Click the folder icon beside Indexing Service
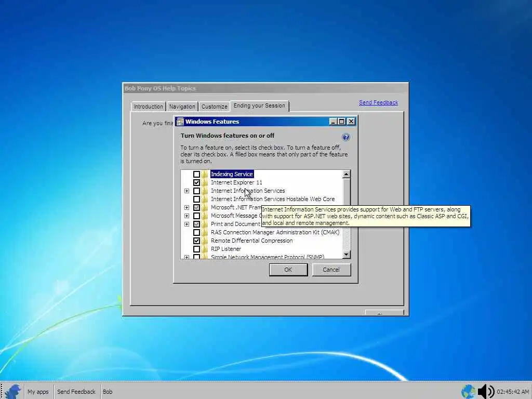Image resolution: width=532 pixels, height=399 pixels. [x=205, y=174]
